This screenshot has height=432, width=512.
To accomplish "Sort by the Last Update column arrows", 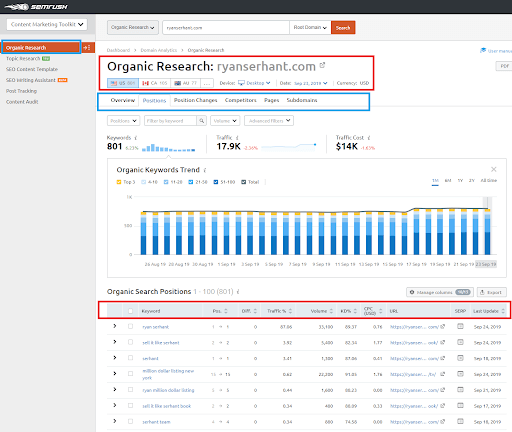I will point(503,311).
